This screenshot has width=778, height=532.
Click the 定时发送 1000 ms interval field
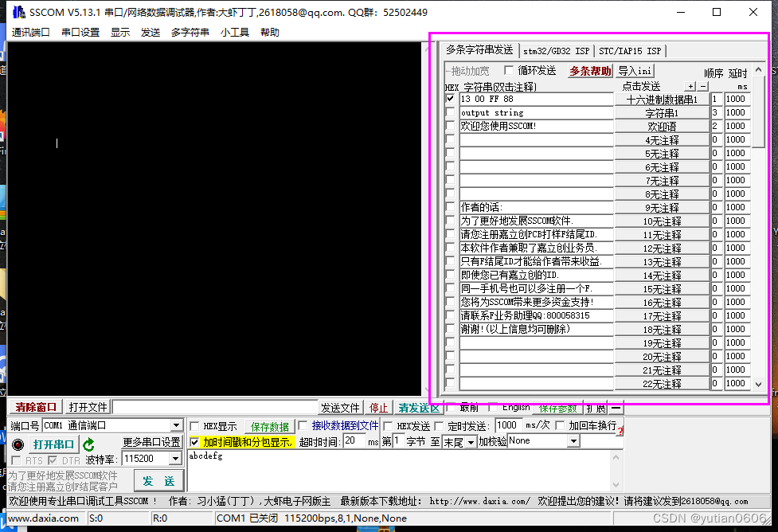[x=509, y=425]
